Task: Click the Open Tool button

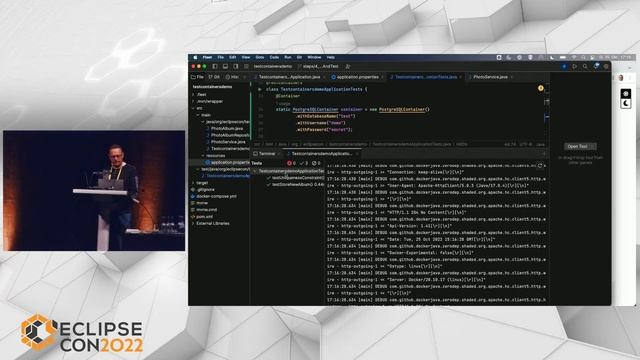Action: click(x=580, y=147)
